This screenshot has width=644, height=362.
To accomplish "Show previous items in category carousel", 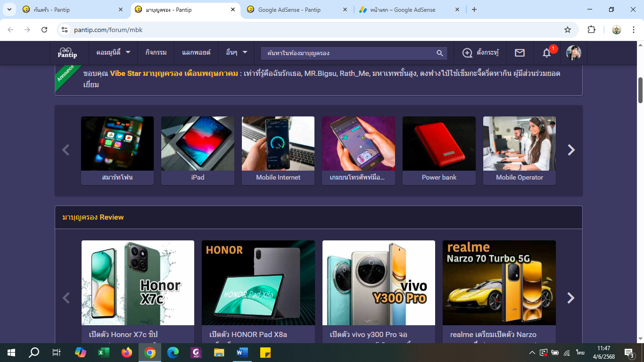I will click(x=66, y=150).
